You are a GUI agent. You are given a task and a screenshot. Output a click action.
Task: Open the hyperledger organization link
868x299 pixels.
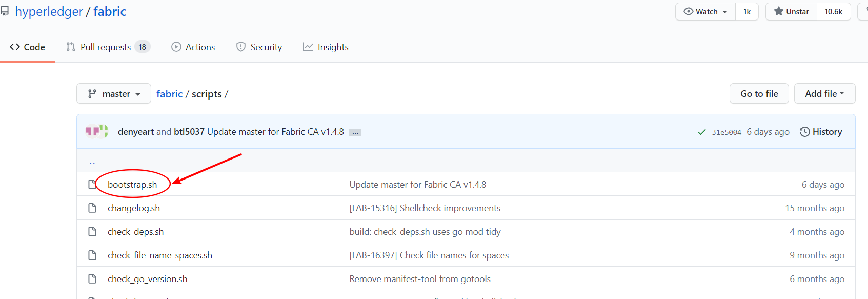[x=49, y=11]
